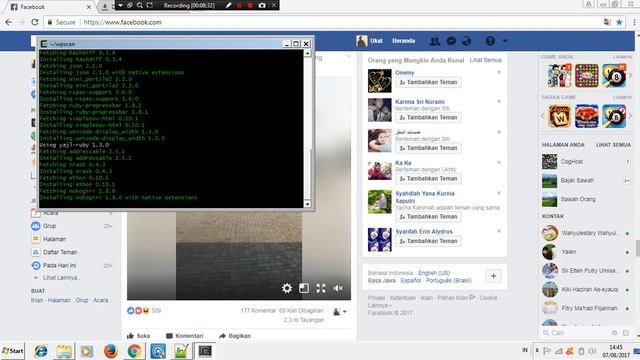The height and width of the screenshot is (360, 640).
Task: Bookmark page with star icon
Action: [620, 22]
